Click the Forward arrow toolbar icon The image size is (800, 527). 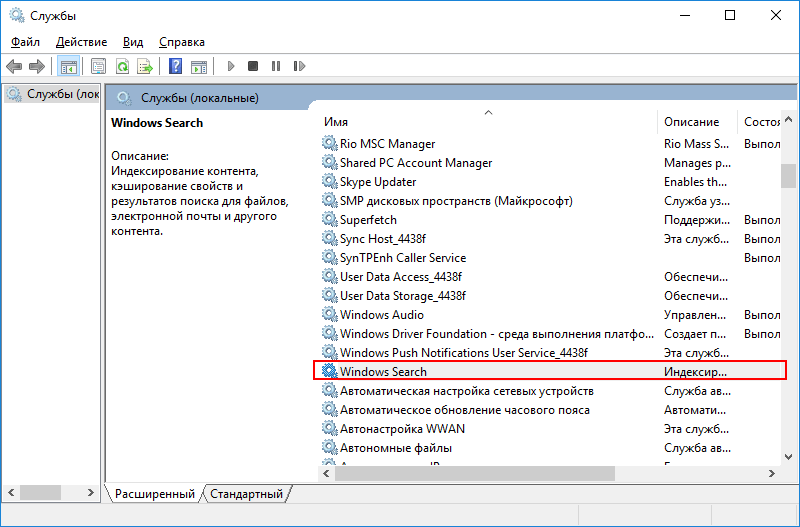pos(37,66)
